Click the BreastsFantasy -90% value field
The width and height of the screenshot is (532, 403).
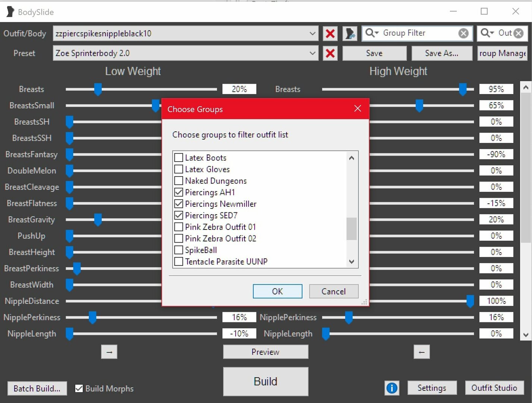[x=496, y=154]
